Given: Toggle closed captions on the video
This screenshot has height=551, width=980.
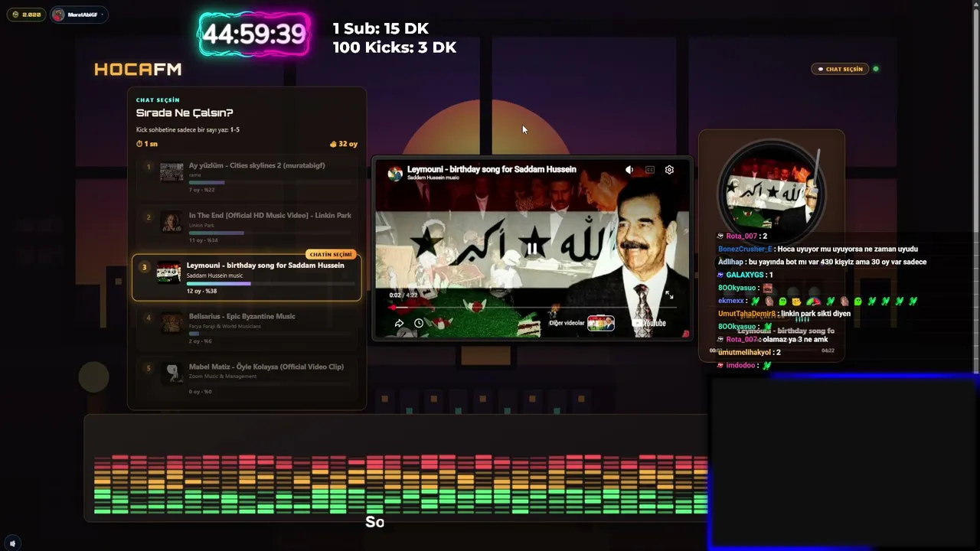Looking at the screenshot, I should 650,170.
